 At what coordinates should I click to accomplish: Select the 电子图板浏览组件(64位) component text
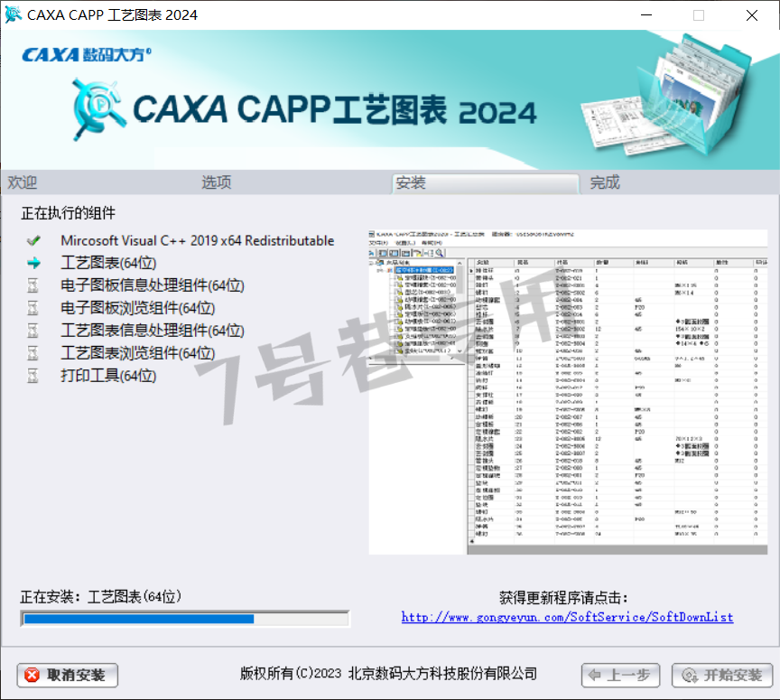click(138, 308)
